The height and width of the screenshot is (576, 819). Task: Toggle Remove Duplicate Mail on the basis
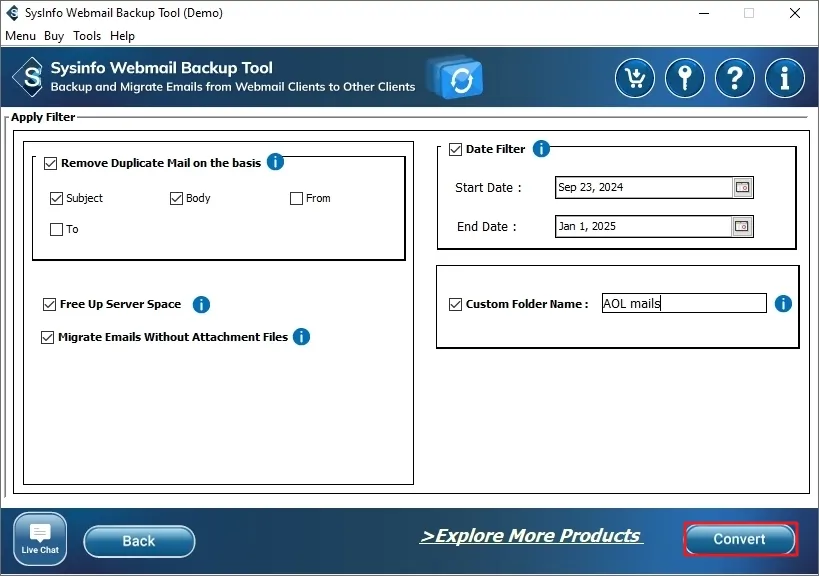click(50, 163)
